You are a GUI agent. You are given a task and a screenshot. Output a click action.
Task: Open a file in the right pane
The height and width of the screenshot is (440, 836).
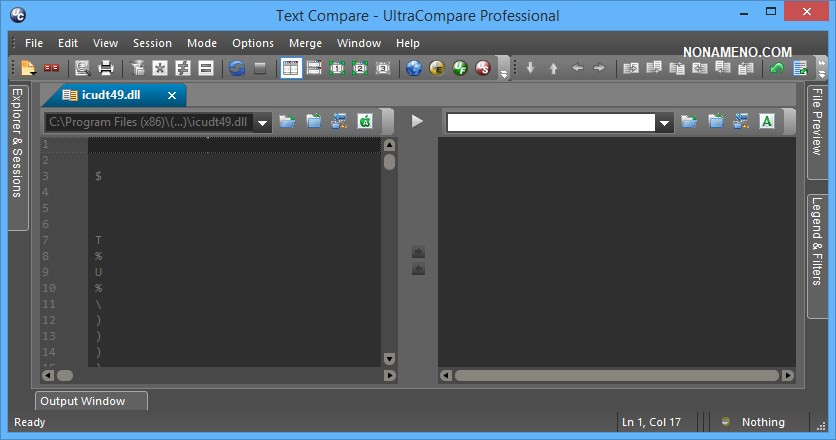click(689, 121)
